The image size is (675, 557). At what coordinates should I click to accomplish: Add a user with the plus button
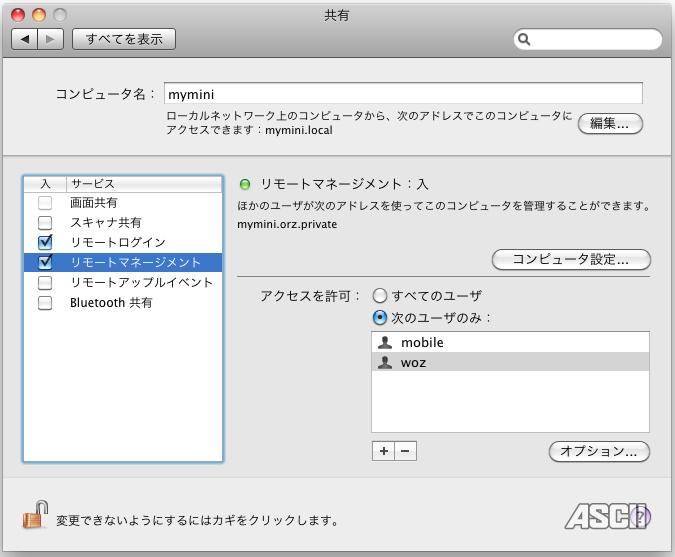tap(383, 451)
